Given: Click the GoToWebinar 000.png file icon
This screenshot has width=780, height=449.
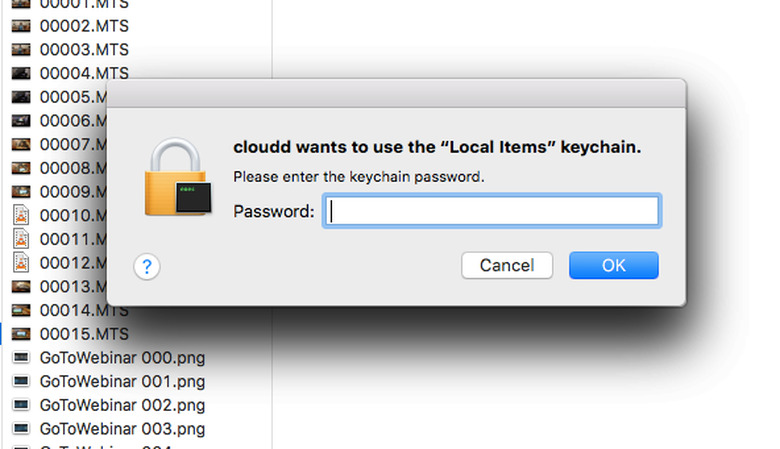Looking at the screenshot, I should 21,358.
